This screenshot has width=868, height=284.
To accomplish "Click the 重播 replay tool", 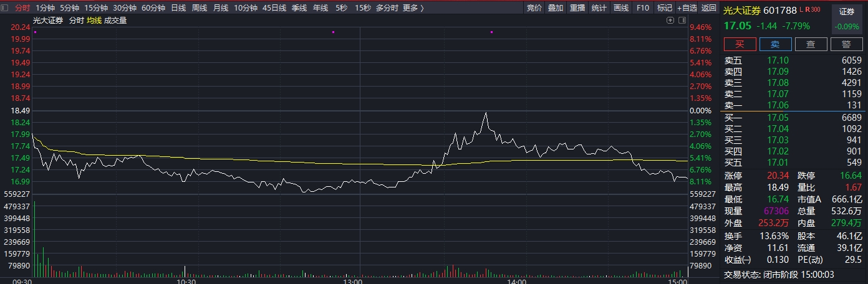I will pos(577,8).
